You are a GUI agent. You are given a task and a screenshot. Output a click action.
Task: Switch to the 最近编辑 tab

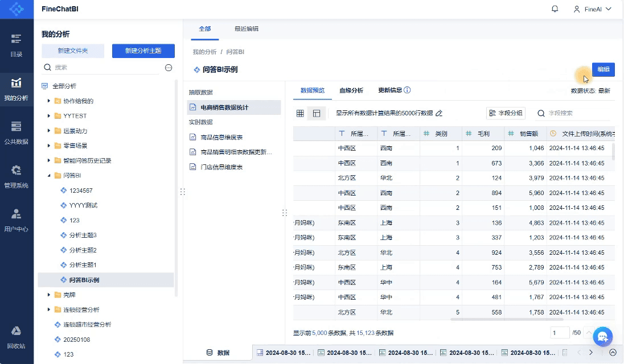(246, 28)
